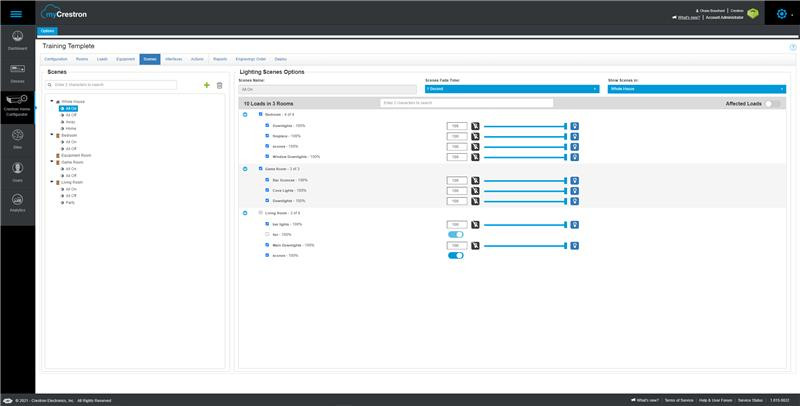
Task: Collapse the Whole House tree node
Action: coord(52,101)
